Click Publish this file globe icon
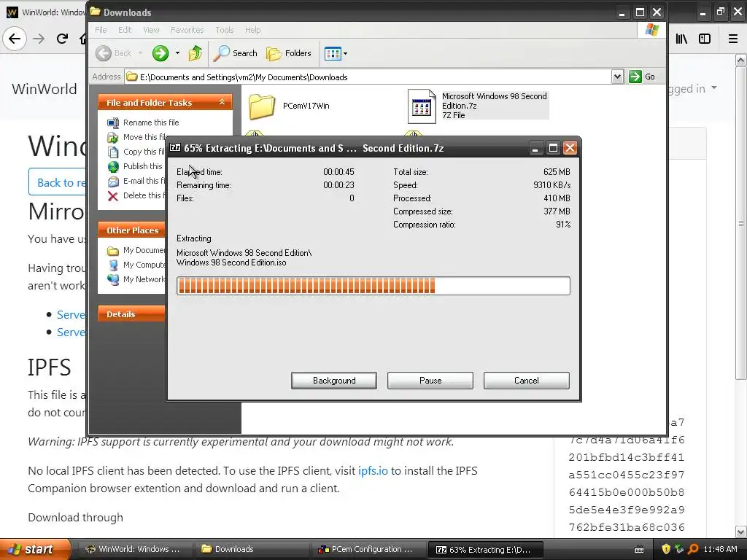The height and width of the screenshot is (560, 747). pyautogui.click(x=113, y=167)
